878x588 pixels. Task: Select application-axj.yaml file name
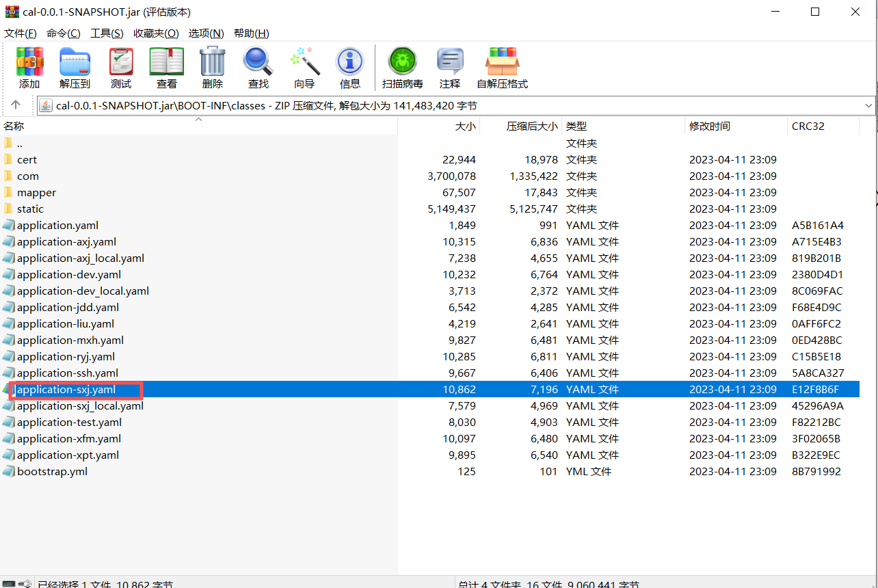[x=66, y=241]
